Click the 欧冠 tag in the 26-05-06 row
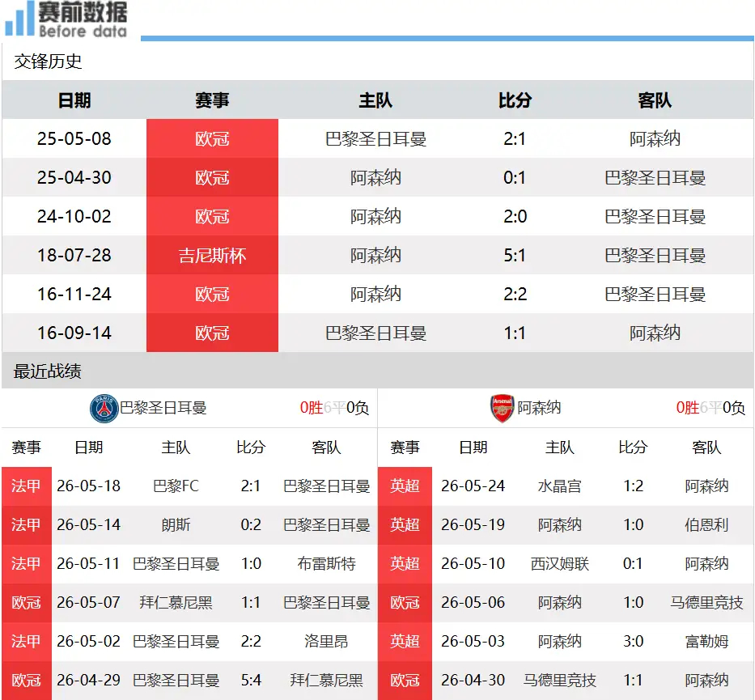 click(405, 602)
